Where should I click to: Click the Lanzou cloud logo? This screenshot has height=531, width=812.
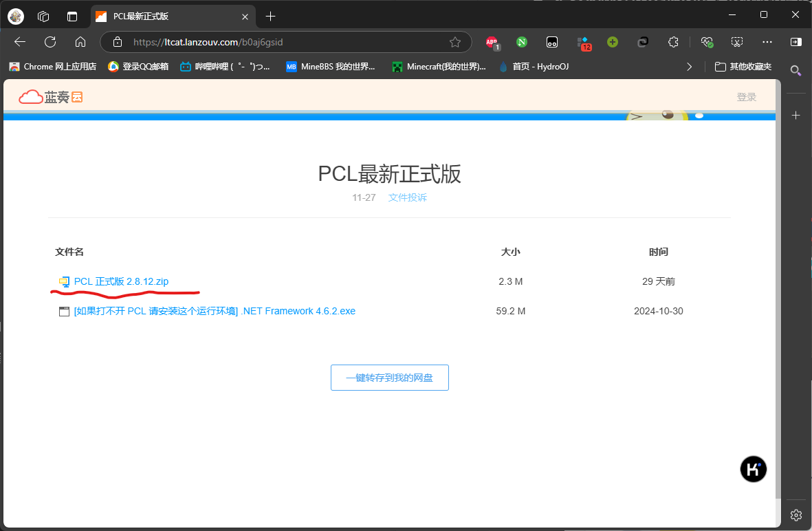coord(50,96)
